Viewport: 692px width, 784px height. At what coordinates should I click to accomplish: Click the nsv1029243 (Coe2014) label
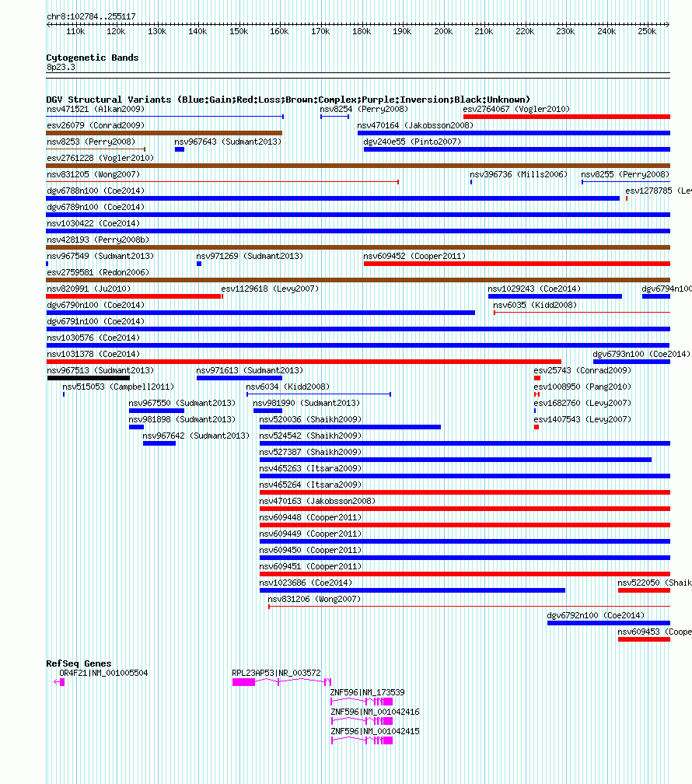coord(534,289)
